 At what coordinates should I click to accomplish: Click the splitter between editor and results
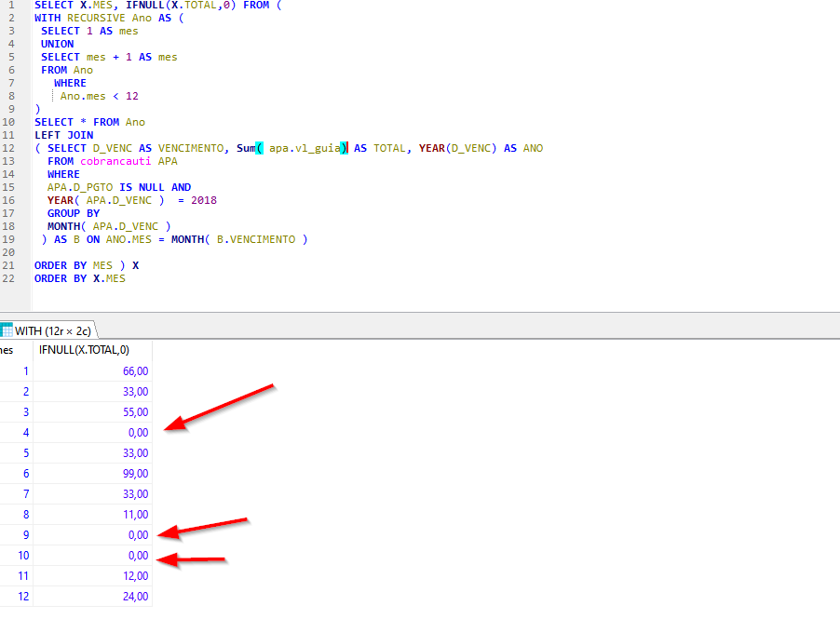[x=419, y=315]
